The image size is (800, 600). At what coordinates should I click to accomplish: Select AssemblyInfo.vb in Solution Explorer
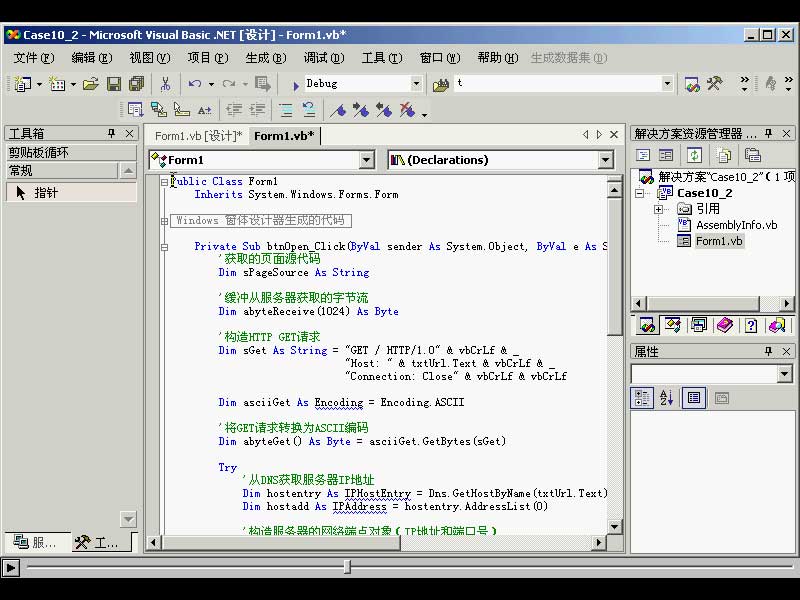pos(736,225)
